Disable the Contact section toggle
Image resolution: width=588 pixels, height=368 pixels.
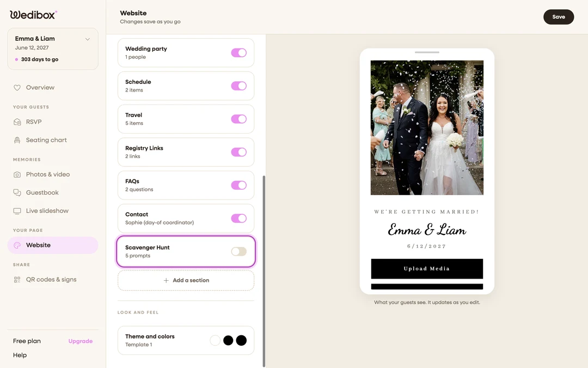point(239,218)
